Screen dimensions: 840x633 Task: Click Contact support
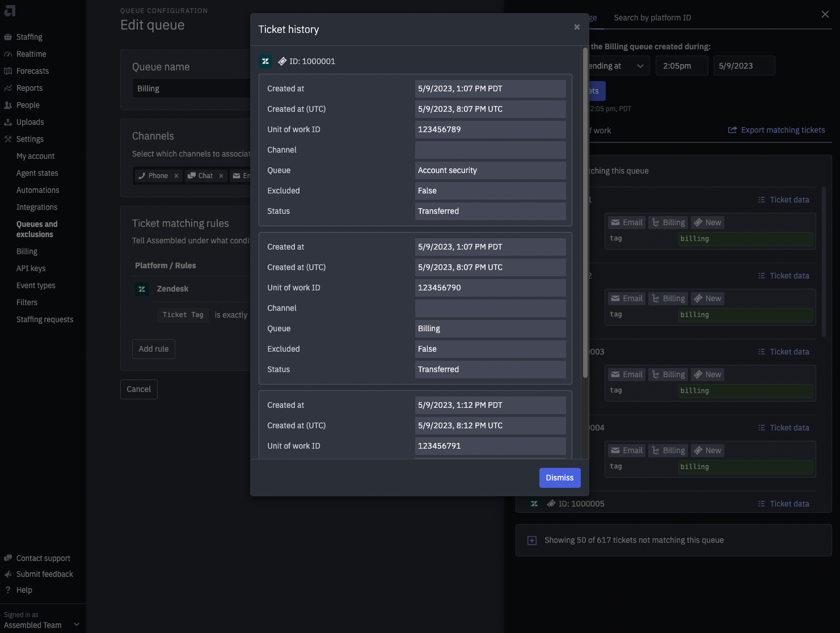point(43,558)
